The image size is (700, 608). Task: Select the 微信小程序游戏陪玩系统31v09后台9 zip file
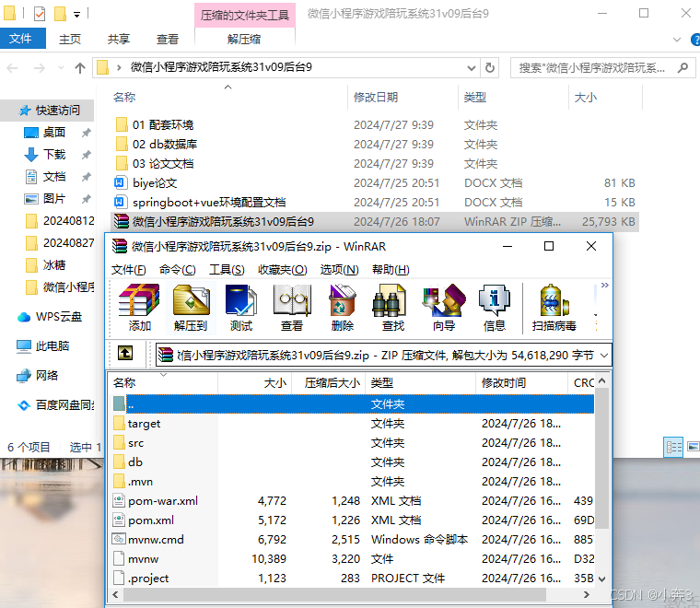pos(374,221)
